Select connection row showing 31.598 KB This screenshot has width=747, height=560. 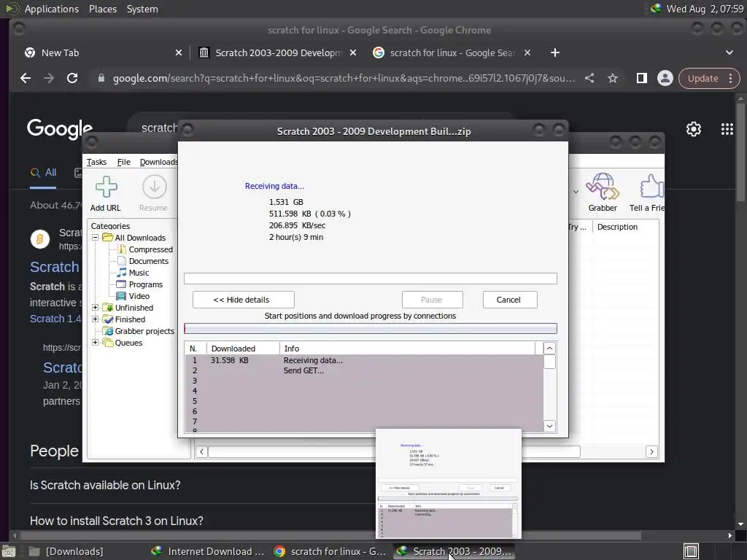coord(364,360)
